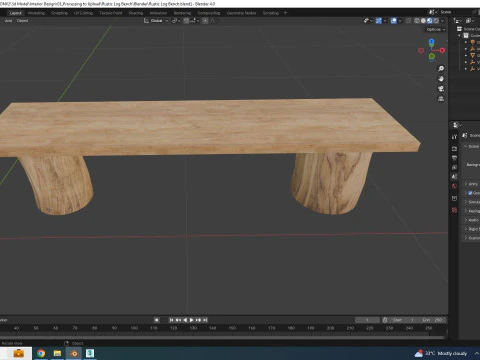Image resolution: width=480 pixels, height=360 pixels.
Task: Click the red X axis gizmo ball
Action: click(442, 50)
